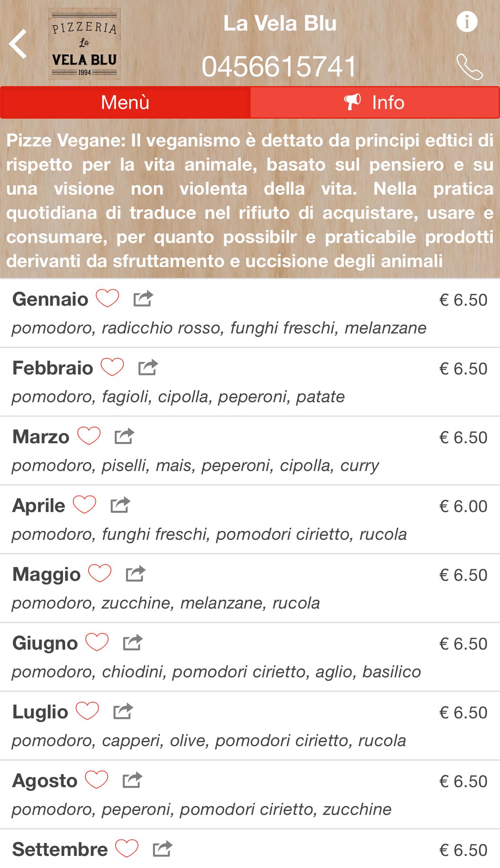The image size is (500, 868).
Task: Call the number 0456615741
Action: [x=279, y=66]
